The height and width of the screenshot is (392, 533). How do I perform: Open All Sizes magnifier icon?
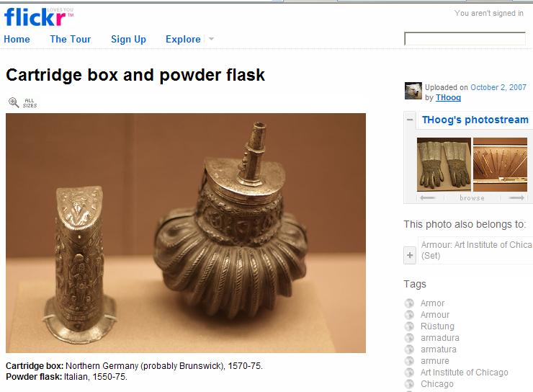[x=14, y=102]
